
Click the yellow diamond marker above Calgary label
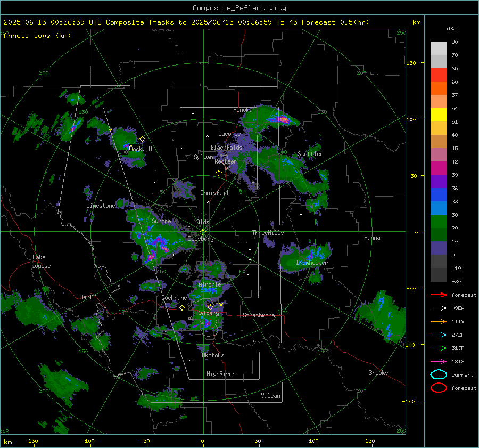(x=210, y=307)
